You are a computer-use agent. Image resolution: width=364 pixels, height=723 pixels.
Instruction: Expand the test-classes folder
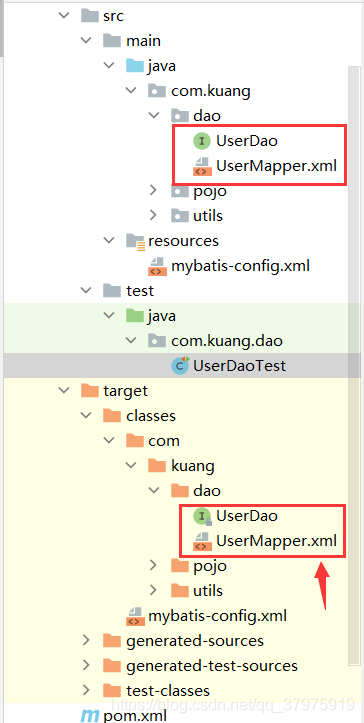[86, 690]
